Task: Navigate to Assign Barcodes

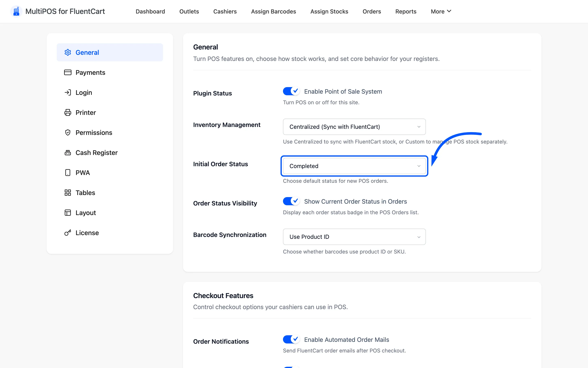Action: click(x=273, y=11)
